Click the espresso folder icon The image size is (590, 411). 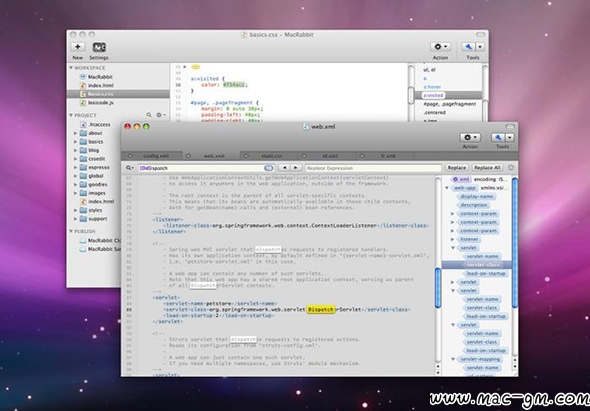point(83,167)
